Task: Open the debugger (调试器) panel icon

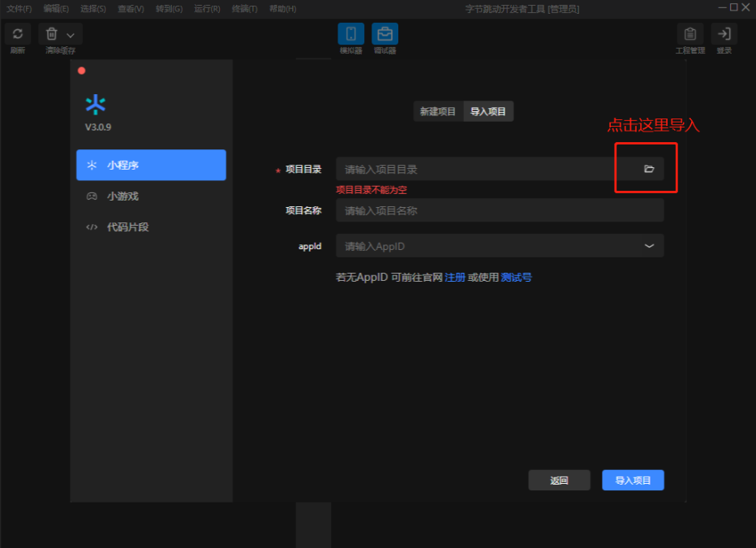Action: click(384, 34)
